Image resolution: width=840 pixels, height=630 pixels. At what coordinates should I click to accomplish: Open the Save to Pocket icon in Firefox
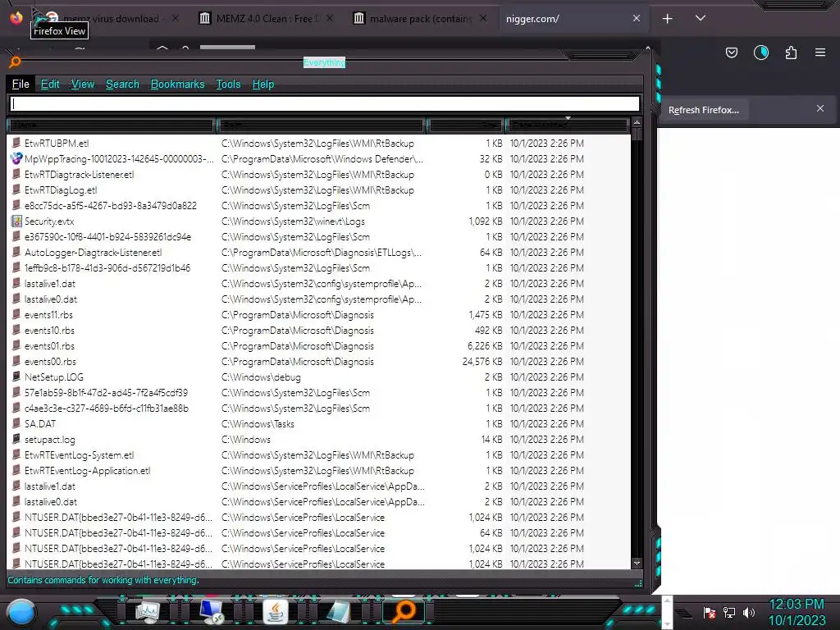pos(731,52)
